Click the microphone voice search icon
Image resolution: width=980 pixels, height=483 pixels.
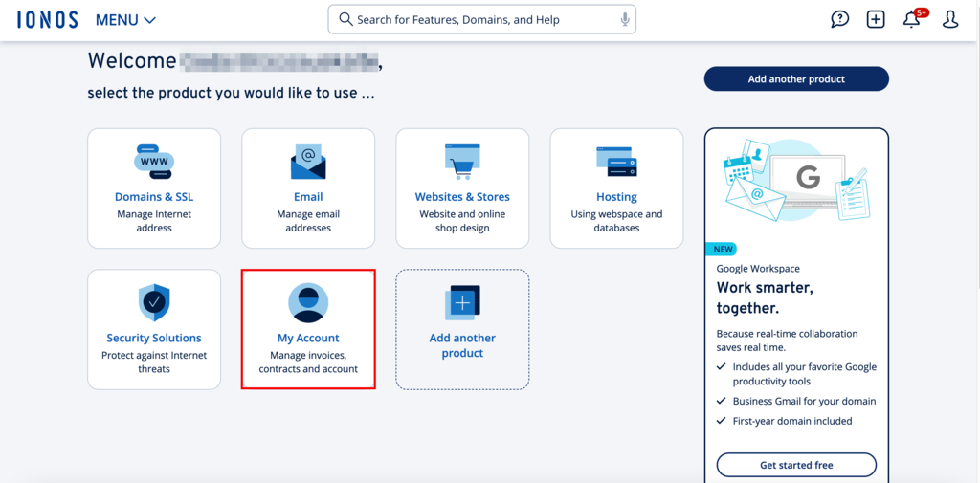click(x=625, y=19)
